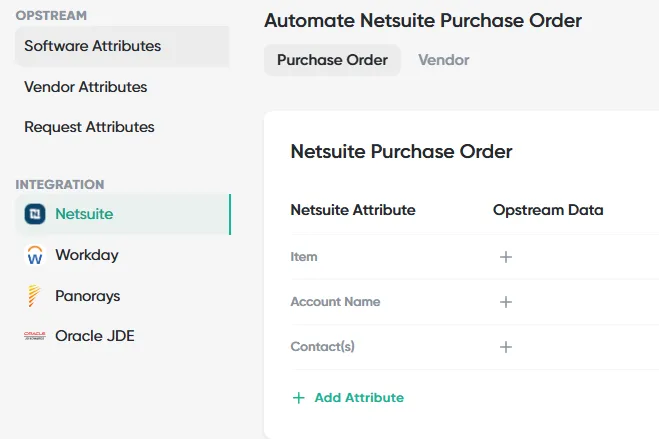
Task: Open Vendor Attributes section
Action: [86, 87]
